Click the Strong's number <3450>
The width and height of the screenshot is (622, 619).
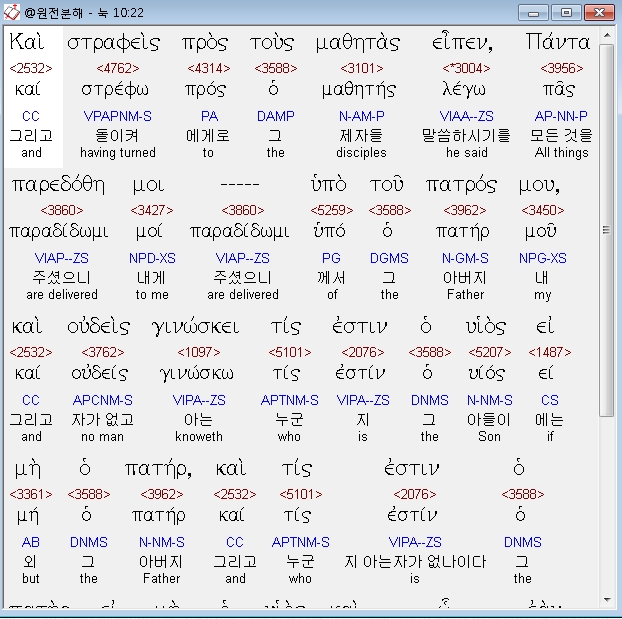(x=543, y=210)
